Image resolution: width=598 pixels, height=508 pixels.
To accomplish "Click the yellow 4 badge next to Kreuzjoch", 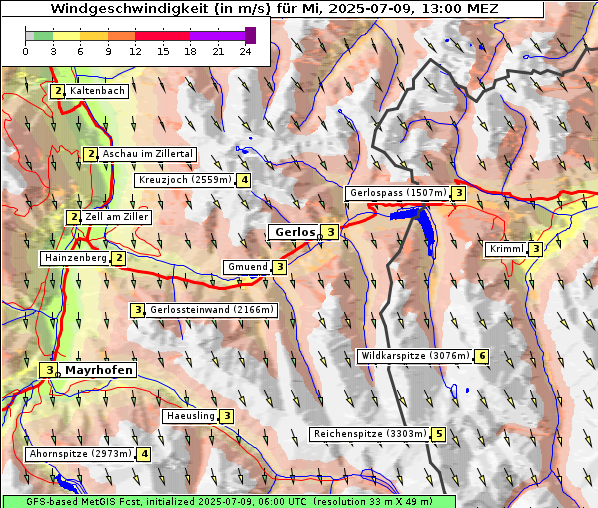I will point(244,180).
